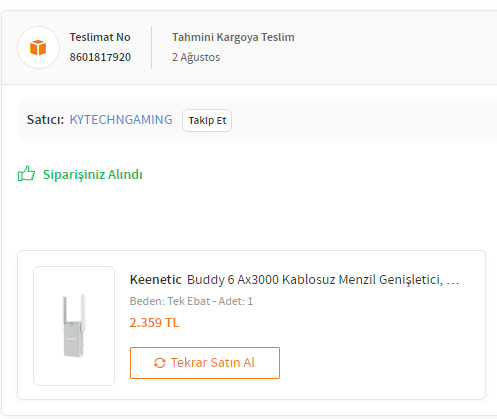Open the Buddy 6 Ax3000 product title
Screen dimensions: 497x419
point(315,280)
